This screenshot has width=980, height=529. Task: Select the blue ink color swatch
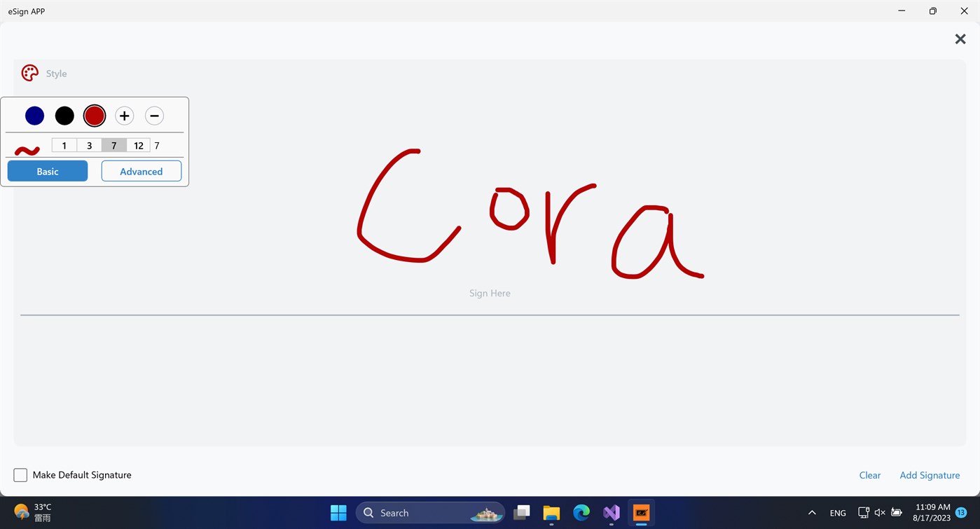[34, 116]
